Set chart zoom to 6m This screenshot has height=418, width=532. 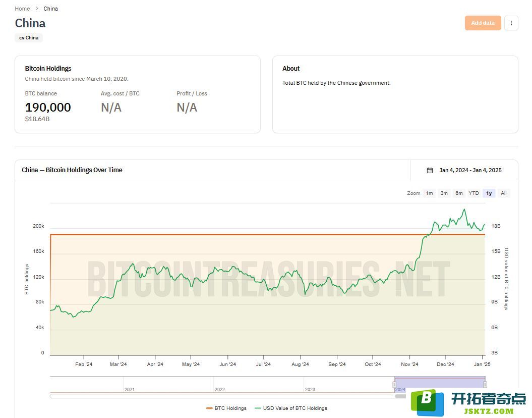[459, 193]
